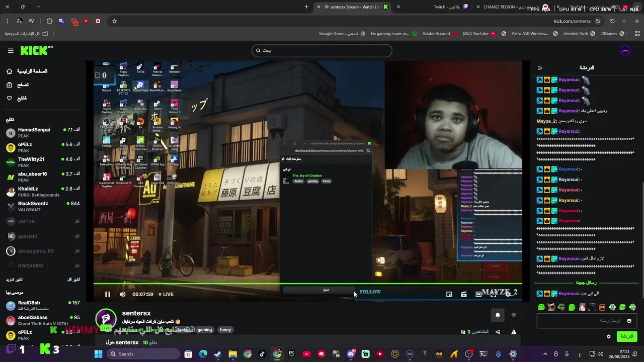Screen dimensions: 644x362
Task: Open TheWitty21 channel in sidebar
Action: [x=43, y=162]
